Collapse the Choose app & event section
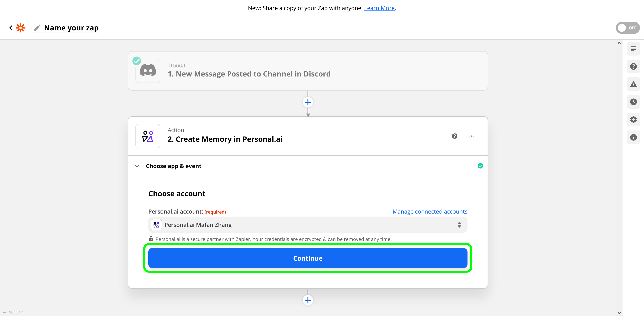644x316 pixels. (x=137, y=166)
